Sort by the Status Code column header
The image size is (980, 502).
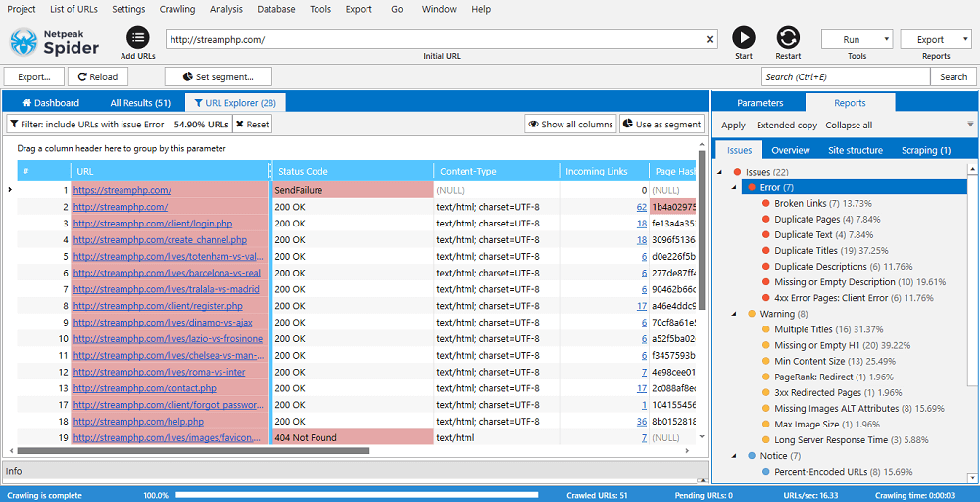[353, 171]
